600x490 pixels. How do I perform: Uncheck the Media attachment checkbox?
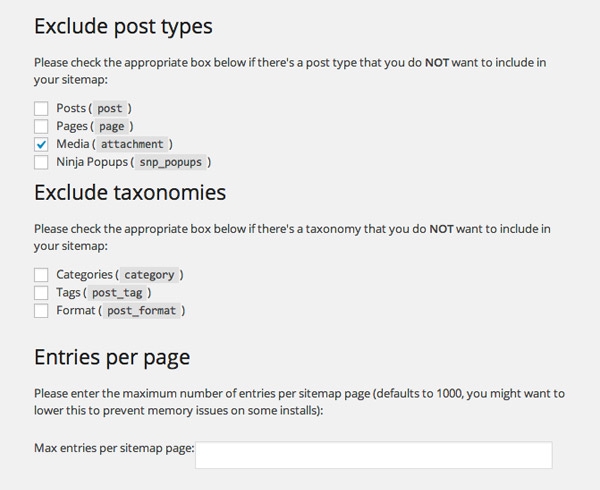click(x=41, y=144)
